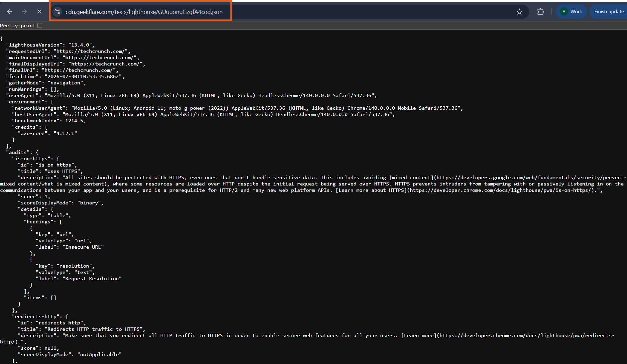The image size is (627, 364).
Task: Click the "benchmarkIndex": 1214.5 value
Action: point(74,121)
